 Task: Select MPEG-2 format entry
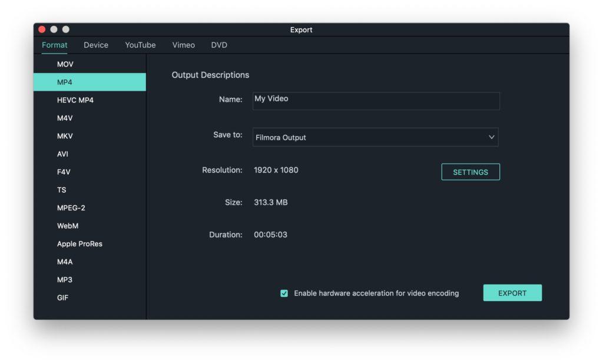coord(71,208)
